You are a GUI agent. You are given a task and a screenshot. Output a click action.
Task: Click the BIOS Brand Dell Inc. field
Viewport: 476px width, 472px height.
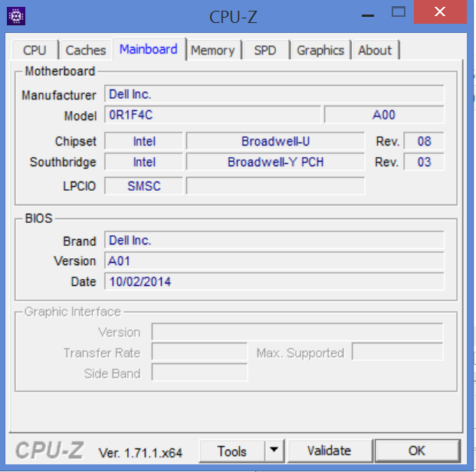tap(274, 241)
